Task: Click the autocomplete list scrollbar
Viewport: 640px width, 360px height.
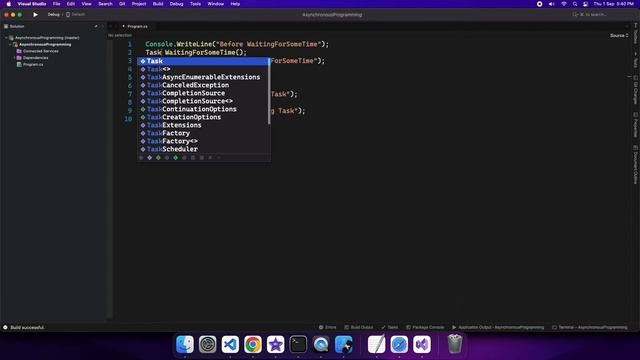Action: (269, 91)
